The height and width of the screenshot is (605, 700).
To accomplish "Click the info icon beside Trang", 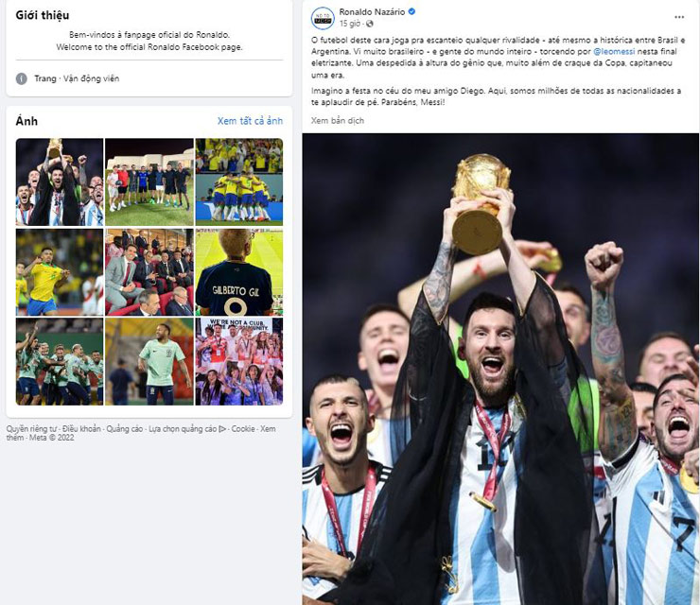I will pos(22,78).
